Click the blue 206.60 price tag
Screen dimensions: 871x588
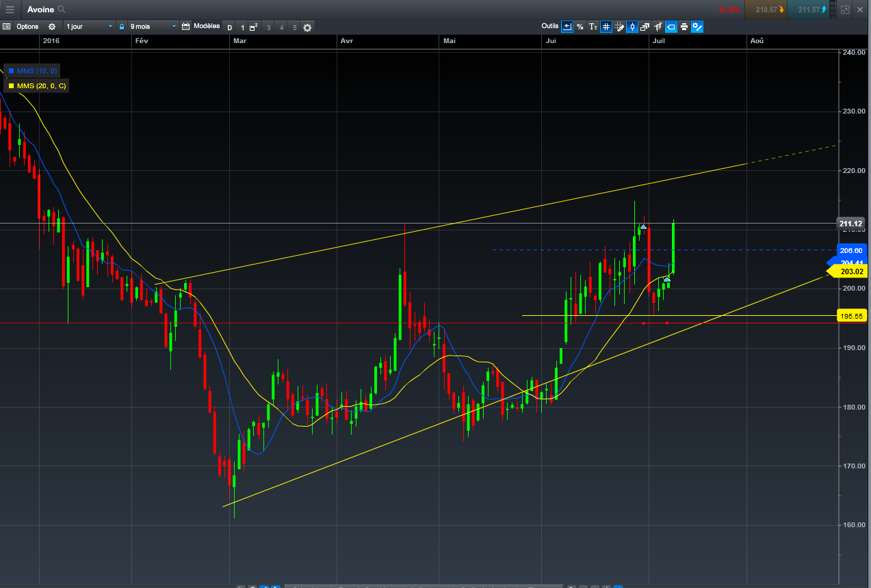850,250
